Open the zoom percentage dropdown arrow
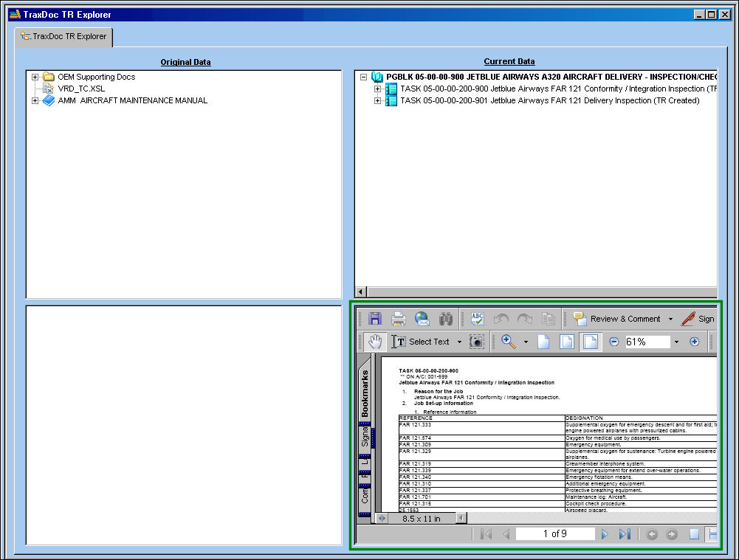739x560 pixels. coord(677,342)
